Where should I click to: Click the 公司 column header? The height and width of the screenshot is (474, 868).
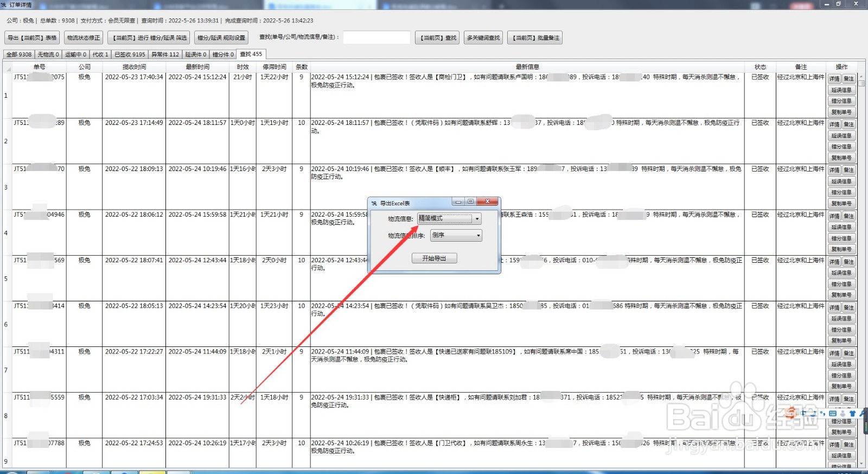[x=84, y=67]
